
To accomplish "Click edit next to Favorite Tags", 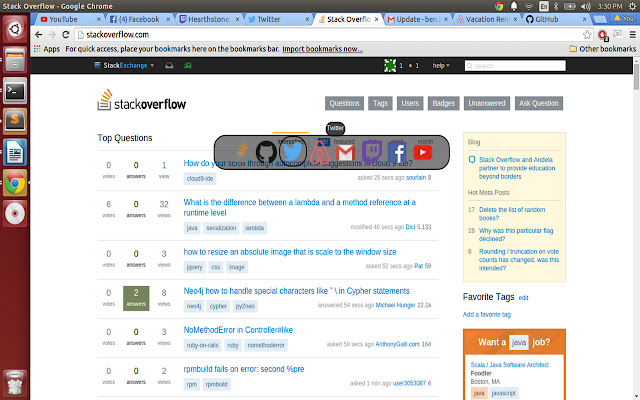I will click(x=523, y=298).
